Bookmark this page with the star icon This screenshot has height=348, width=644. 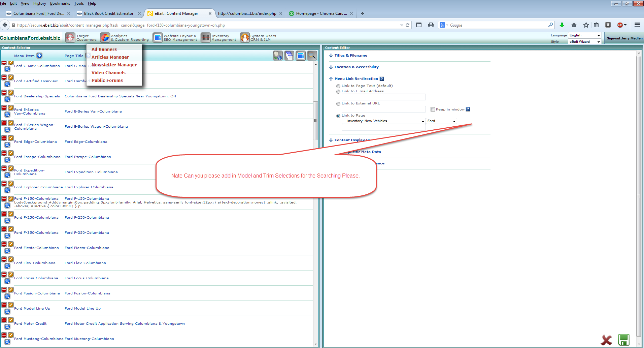pyautogui.click(x=586, y=25)
